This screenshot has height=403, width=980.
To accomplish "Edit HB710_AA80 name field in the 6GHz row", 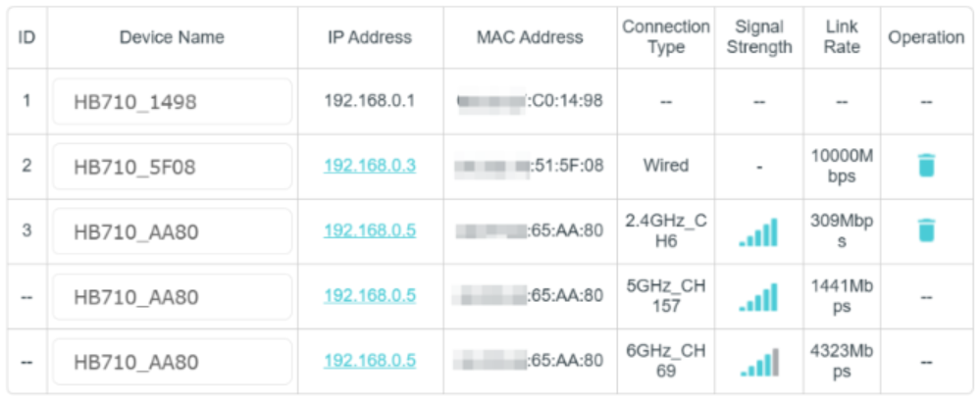I will click(x=173, y=362).
